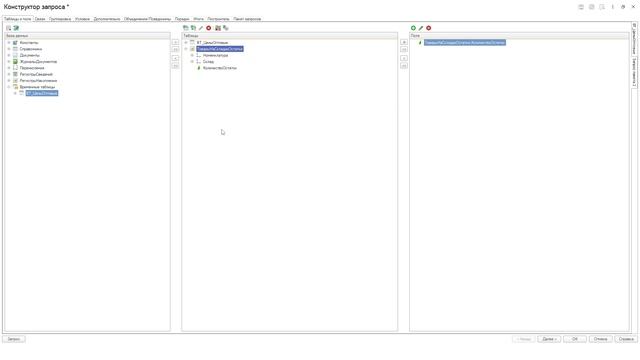
Task: Open the Итоги tab
Action: (198, 19)
